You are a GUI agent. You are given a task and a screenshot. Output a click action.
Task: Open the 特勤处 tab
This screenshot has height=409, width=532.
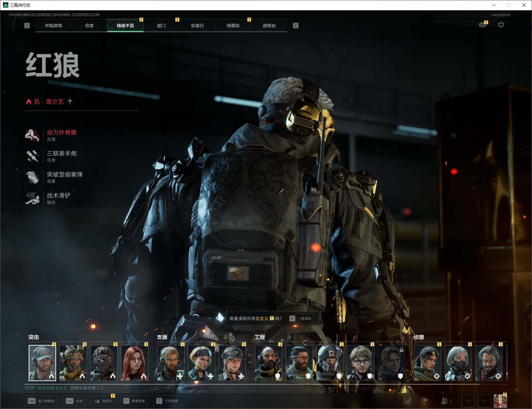pyautogui.click(x=233, y=26)
